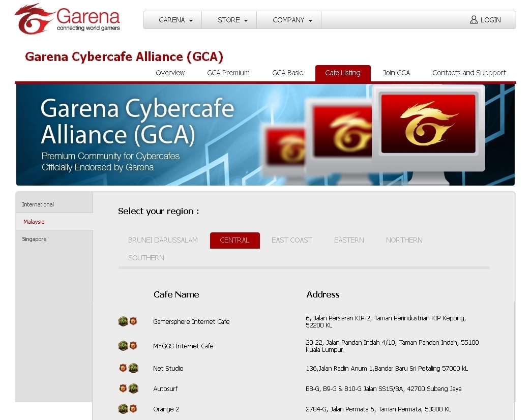
Task: Click Garena shield badge beside Autosurf
Action: pos(123,388)
